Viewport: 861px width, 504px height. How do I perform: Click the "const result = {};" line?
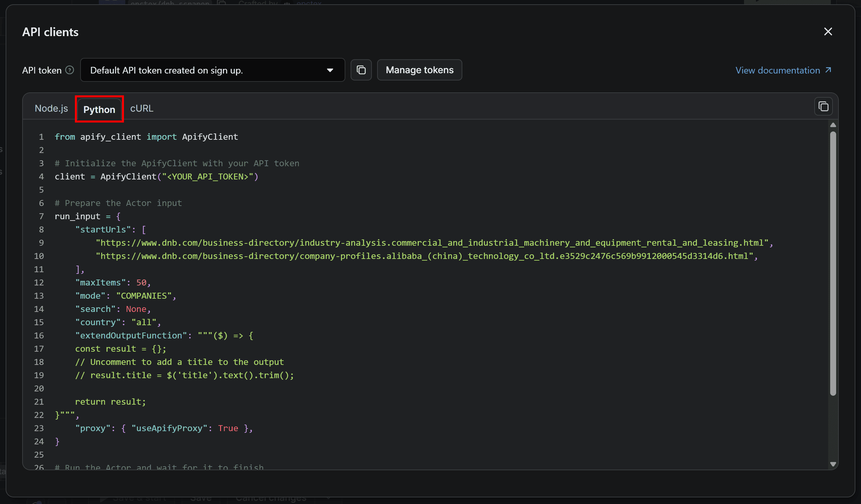coord(121,349)
